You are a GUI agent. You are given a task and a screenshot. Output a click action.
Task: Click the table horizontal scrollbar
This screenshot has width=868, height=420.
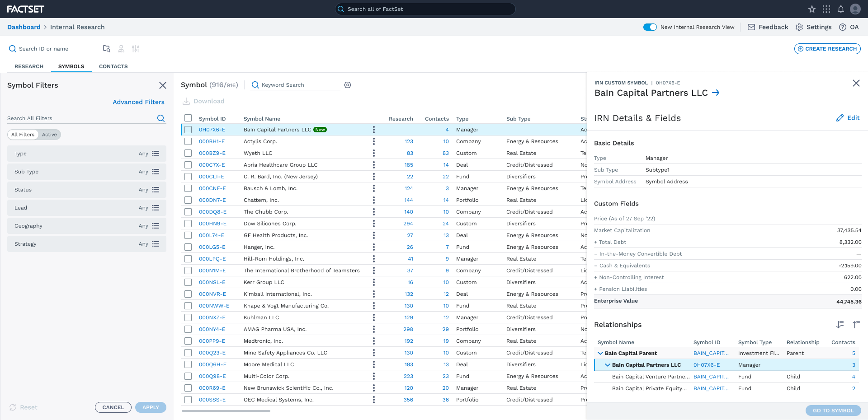(226, 411)
